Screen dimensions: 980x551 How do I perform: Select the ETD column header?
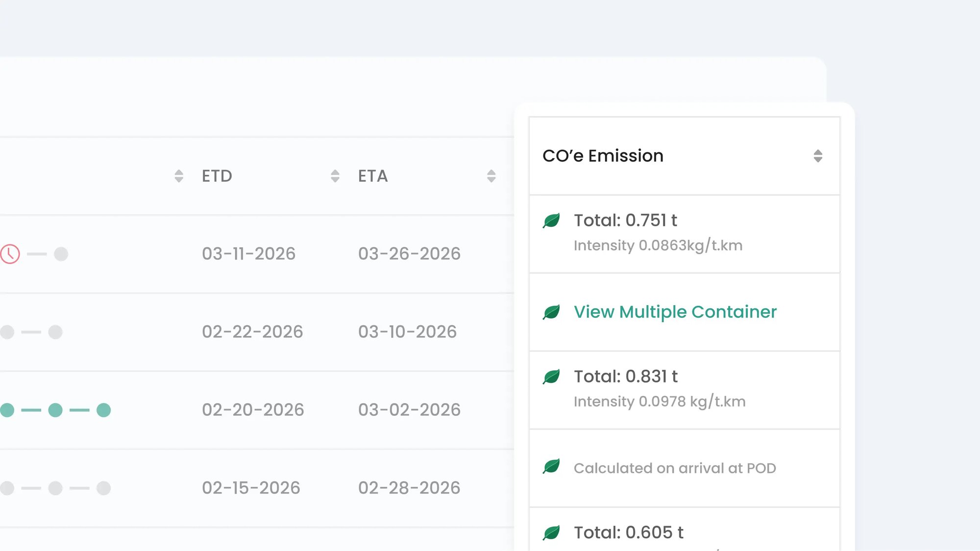tap(217, 176)
